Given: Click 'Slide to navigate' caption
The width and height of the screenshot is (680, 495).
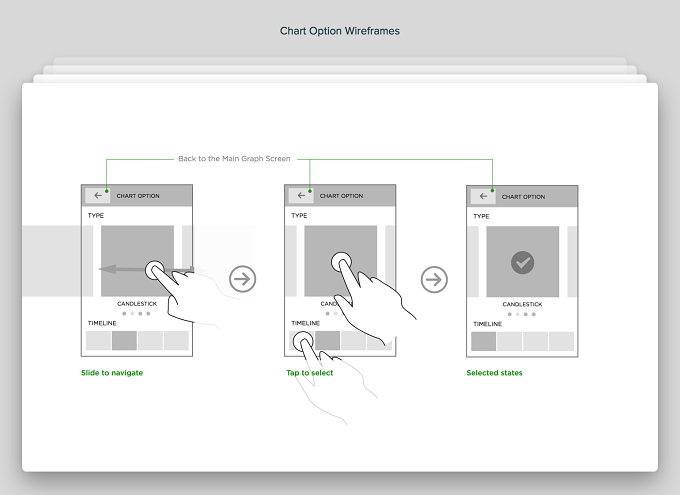Looking at the screenshot, I should (112, 373).
